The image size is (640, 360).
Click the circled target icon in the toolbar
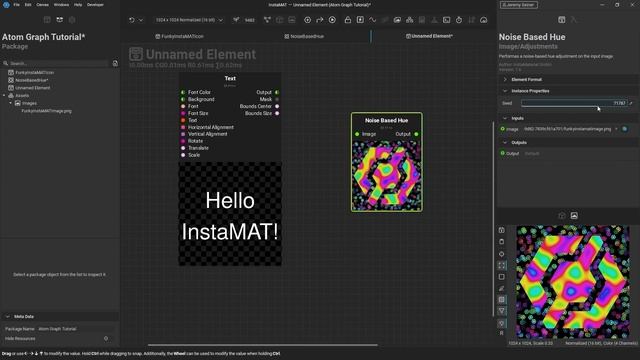click(x=307, y=20)
